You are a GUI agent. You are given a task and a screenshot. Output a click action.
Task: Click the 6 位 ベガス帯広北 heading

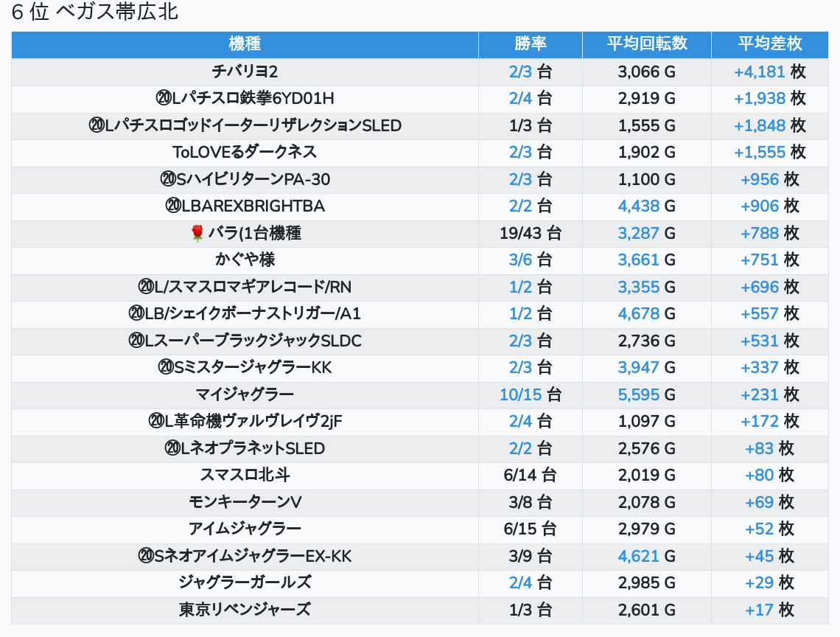pyautogui.click(x=95, y=13)
